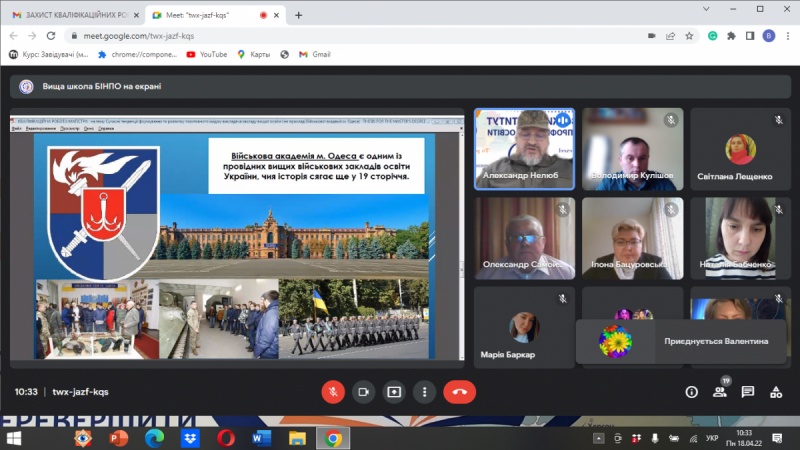Unmute the microphone in the call bar
The image size is (800, 450).
tap(333, 392)
